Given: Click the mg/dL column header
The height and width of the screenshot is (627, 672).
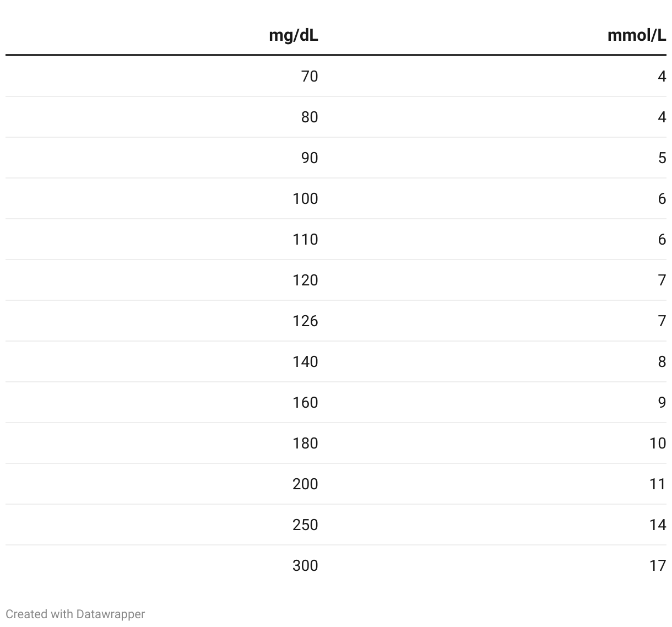Looking at the screenshot, I should (x=294, y=36).
